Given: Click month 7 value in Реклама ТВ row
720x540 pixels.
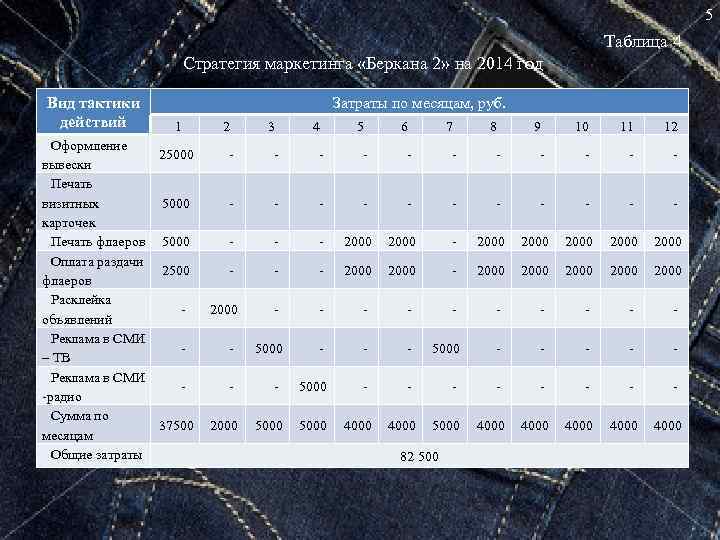Looking at the screenshot, I should 445,349.
